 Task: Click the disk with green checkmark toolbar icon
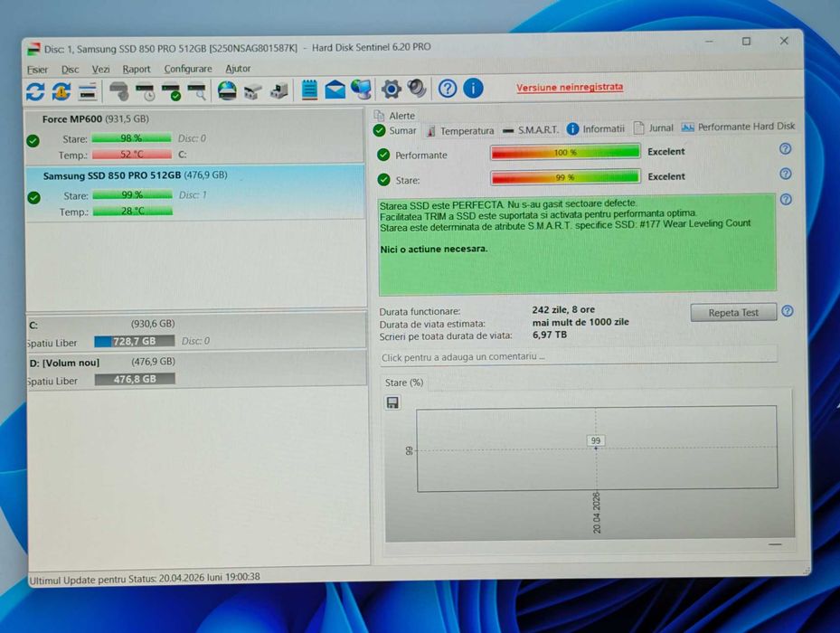(172, 91)
